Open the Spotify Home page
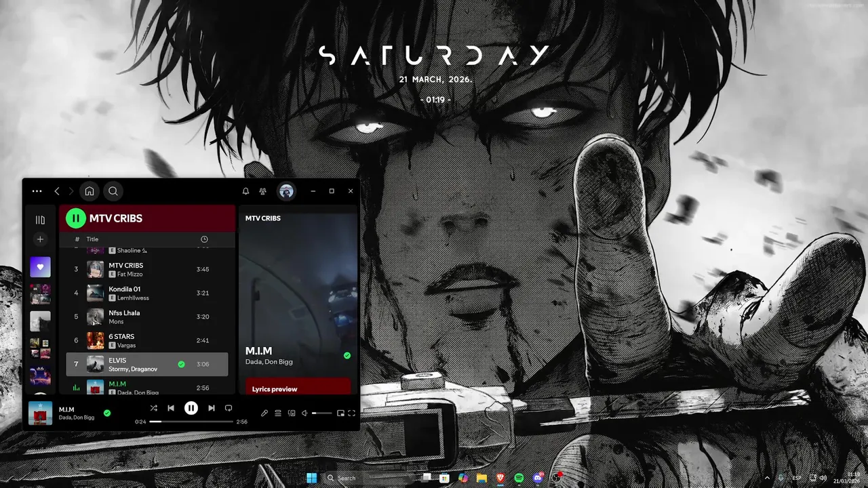This screenshot has width=868, height=488. point(90,191)
